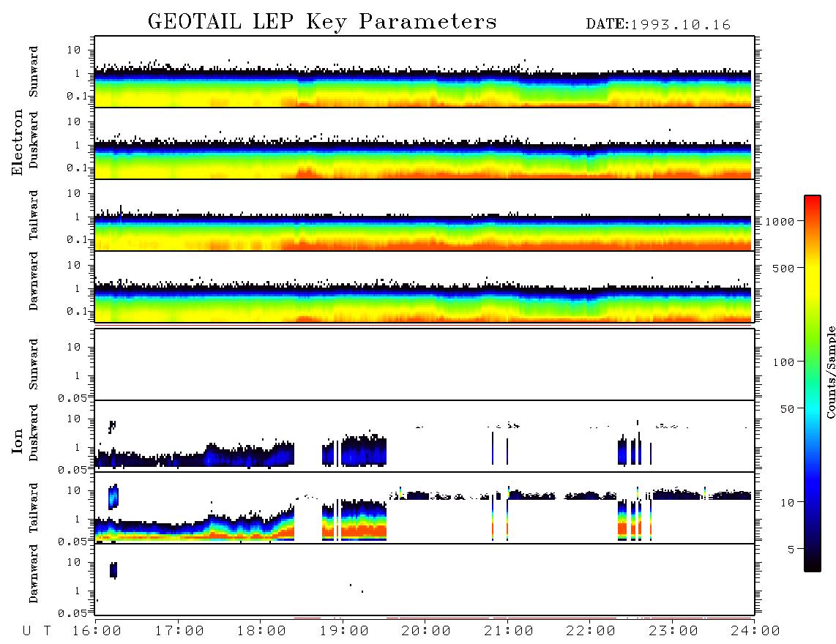Click the "24:00" time tick label
Screen dimensions: 836x644
click(x=755, y=632)
